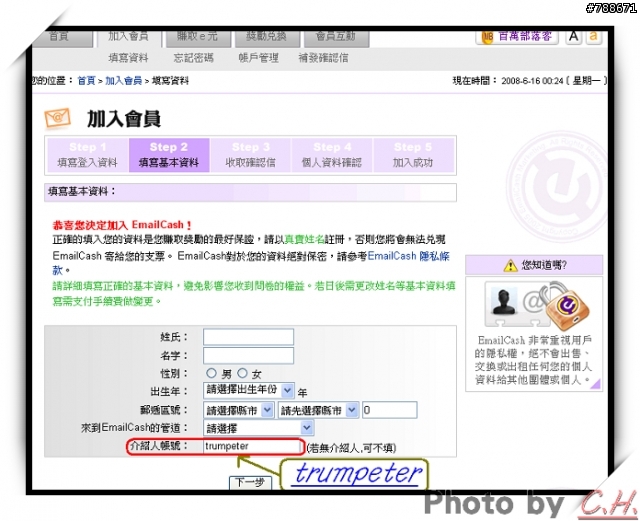
Task: Click the 加入會員 breadcrumb link
Action: tap(123, 81)
